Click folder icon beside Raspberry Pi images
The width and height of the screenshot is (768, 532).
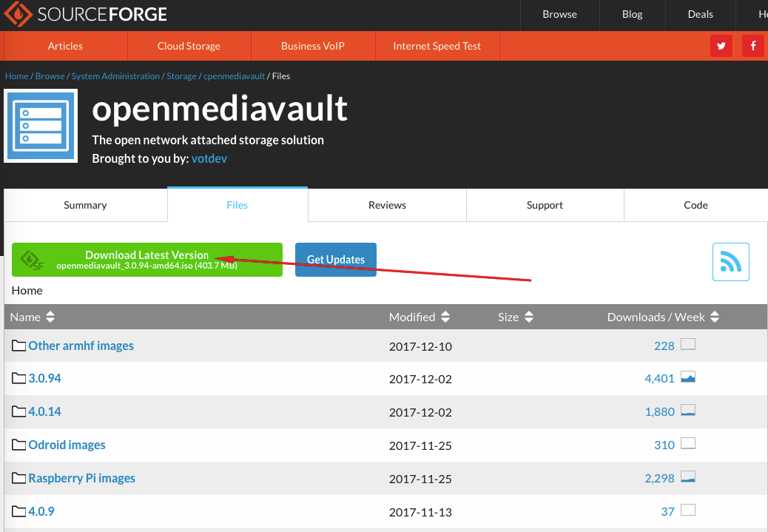pos(18,478)
